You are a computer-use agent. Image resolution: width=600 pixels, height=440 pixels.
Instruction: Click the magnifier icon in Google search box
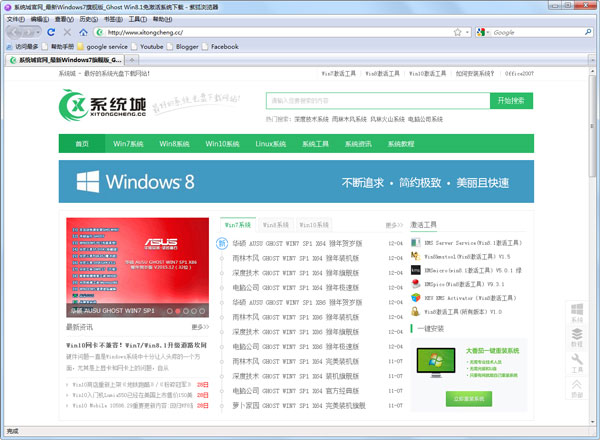(x=588, y=32)
